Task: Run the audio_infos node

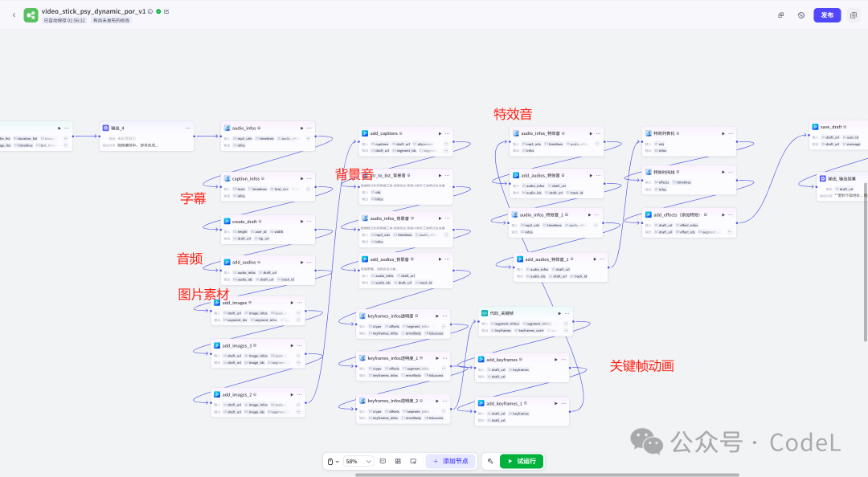Action: click(x=301, y=128)
